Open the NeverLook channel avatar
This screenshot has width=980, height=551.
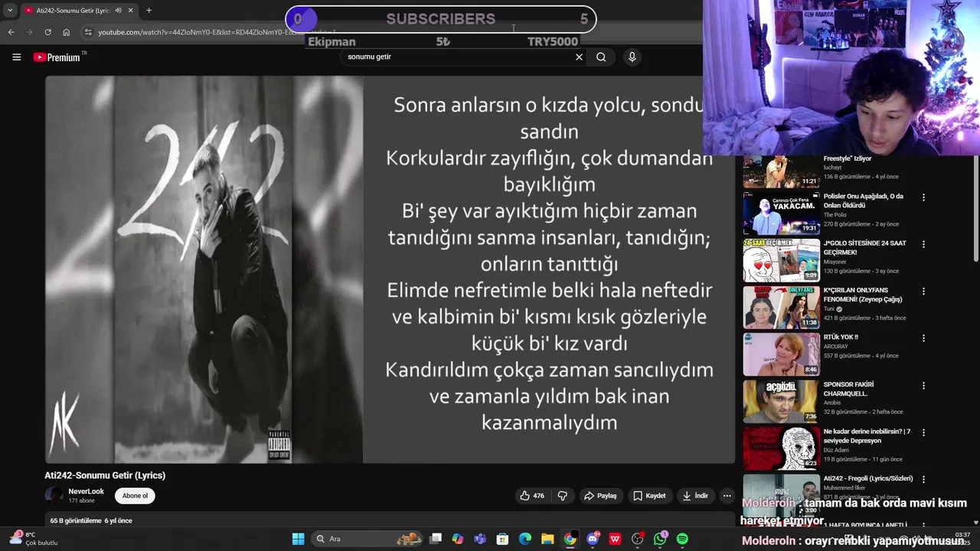pos(54,495)
